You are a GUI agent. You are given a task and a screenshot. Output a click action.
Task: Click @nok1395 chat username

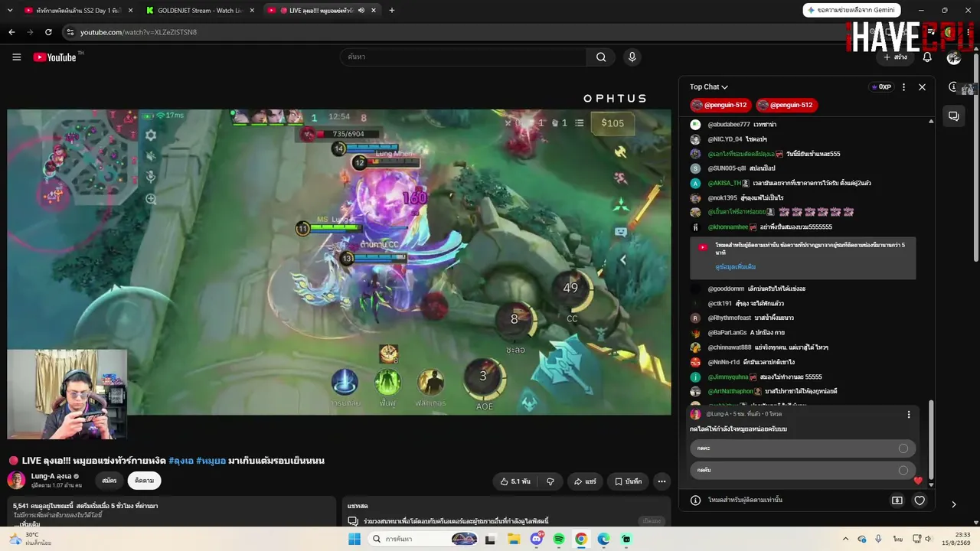click(723, 198)
